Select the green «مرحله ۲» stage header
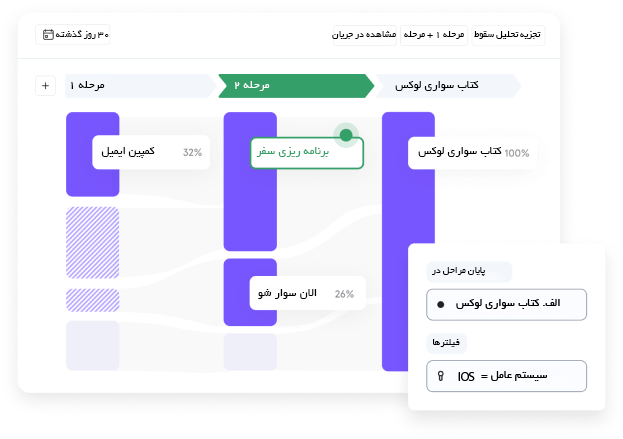Viewport: 623px width, 439px height. [x=296, y=85]
